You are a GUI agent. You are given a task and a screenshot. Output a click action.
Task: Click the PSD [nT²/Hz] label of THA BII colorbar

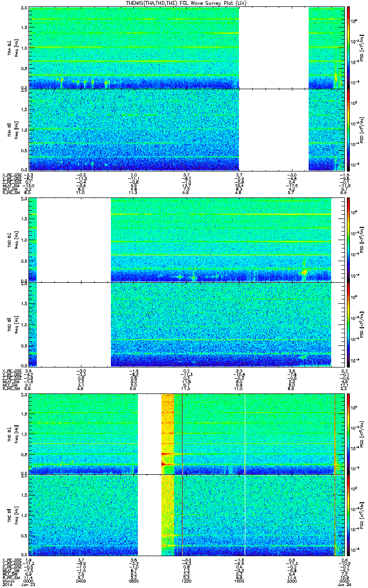(x=362, y=129)
